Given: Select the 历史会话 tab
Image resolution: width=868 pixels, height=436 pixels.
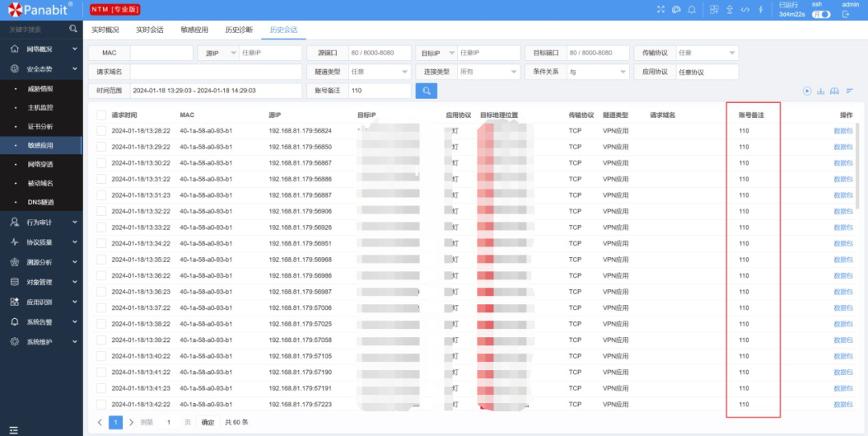Looking at the screenshot, I should click(x=284, y=30).
